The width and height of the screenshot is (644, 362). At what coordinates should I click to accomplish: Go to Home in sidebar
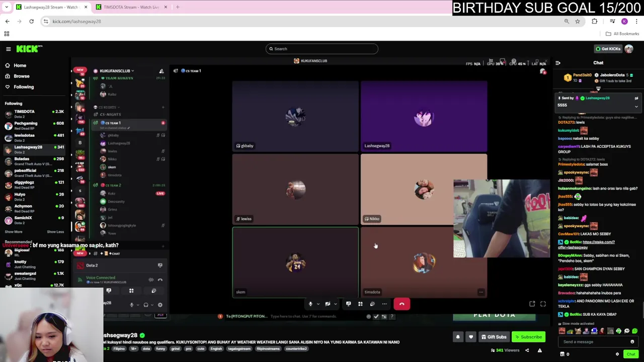(20, 65)
